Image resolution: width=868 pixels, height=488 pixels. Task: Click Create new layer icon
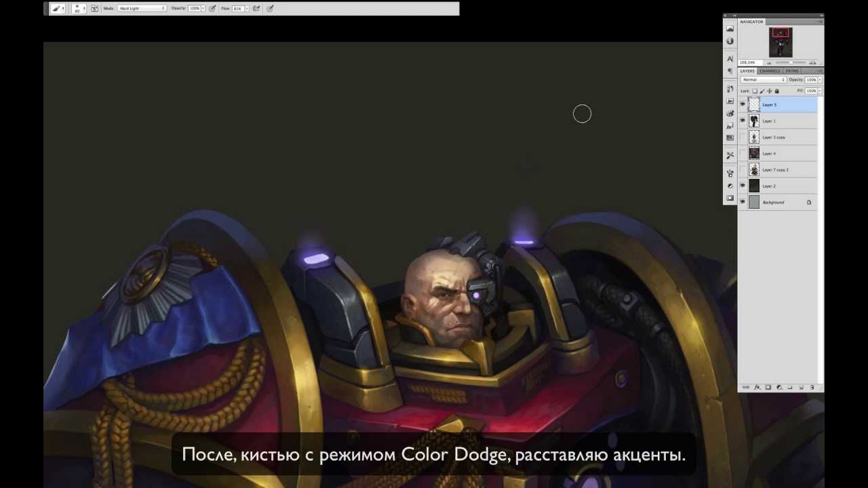pyautogui.click(x=800, y=387)
